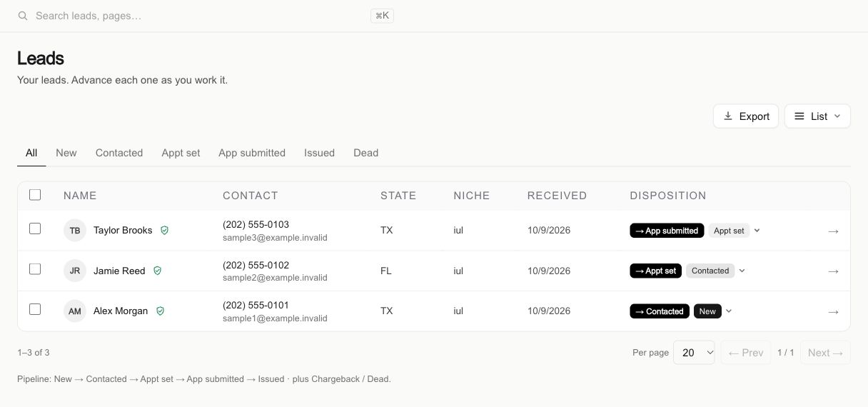
Task: Check the Alex Morgan row checkbox
Action: [x=35, y=309]
